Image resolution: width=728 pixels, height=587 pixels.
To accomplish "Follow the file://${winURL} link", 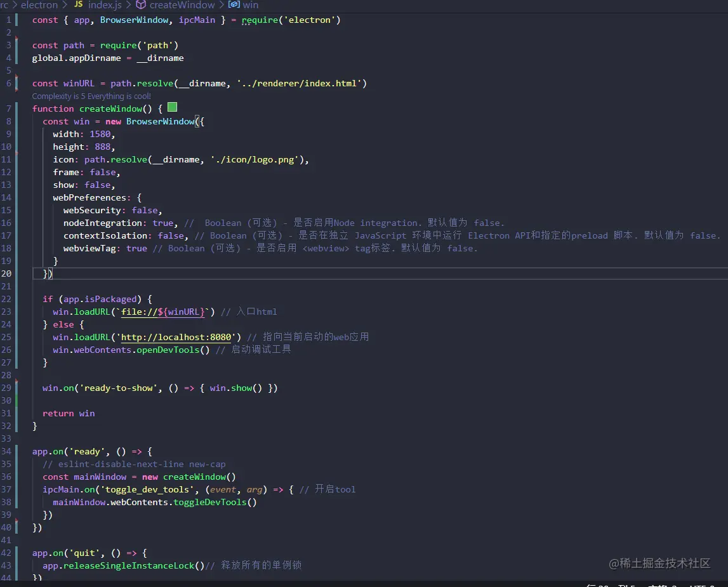I will tap(163, 312).
